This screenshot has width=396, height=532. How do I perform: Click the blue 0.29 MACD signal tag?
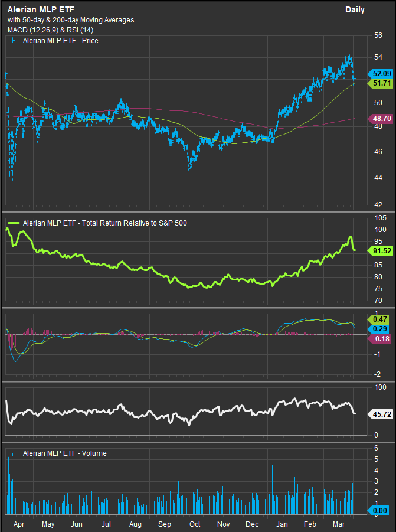tap(378, 328)
